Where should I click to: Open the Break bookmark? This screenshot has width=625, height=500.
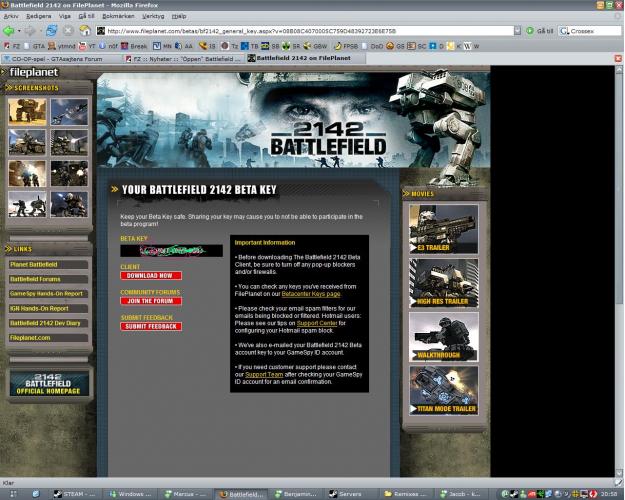(134, 46)
